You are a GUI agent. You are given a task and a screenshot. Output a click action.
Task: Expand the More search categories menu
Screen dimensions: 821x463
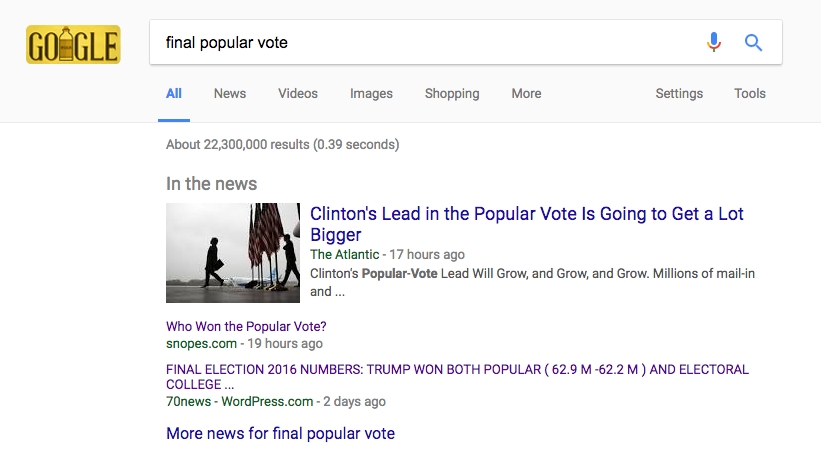[x=526, y=94]
